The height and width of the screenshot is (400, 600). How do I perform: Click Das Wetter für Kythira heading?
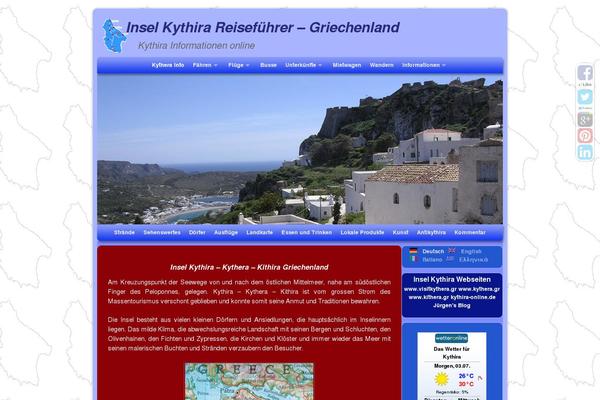(452, 353)
